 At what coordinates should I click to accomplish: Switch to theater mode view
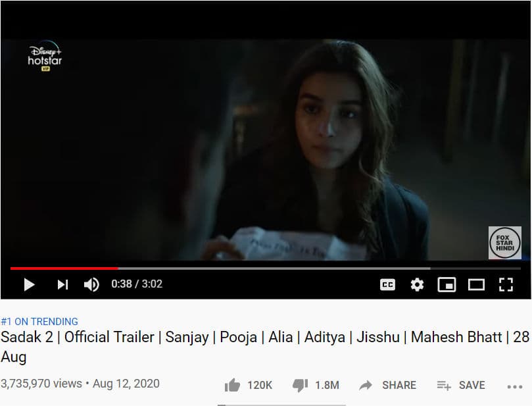pyautogui.click(x=476, y=284)
